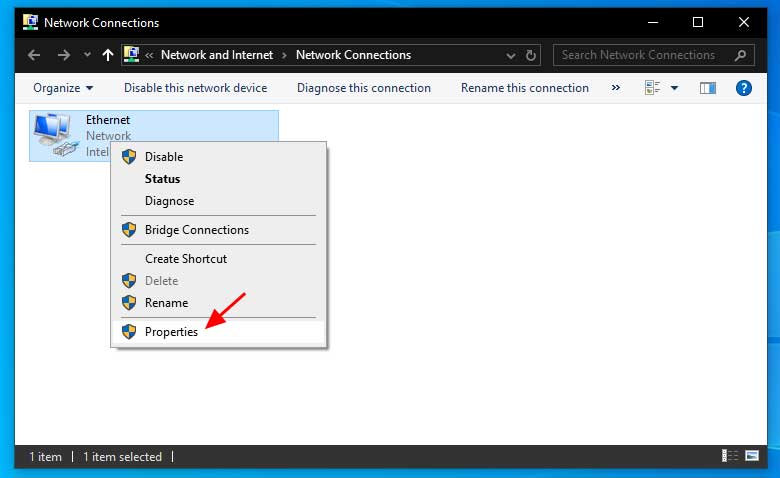Viewport: 780px width, 478px height.
Task: Open the Organize menu
Action: click(x=63, y=88)
